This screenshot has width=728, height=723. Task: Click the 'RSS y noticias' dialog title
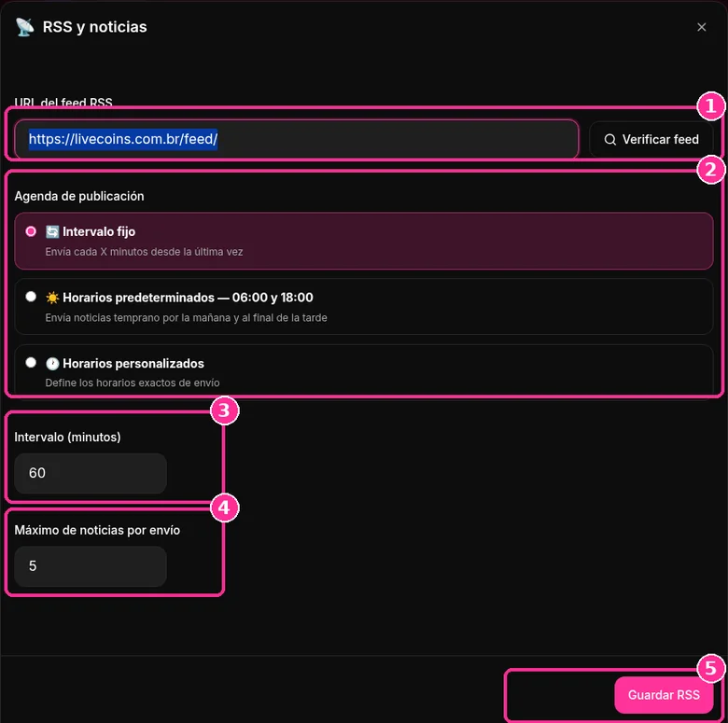pos(94,27)
